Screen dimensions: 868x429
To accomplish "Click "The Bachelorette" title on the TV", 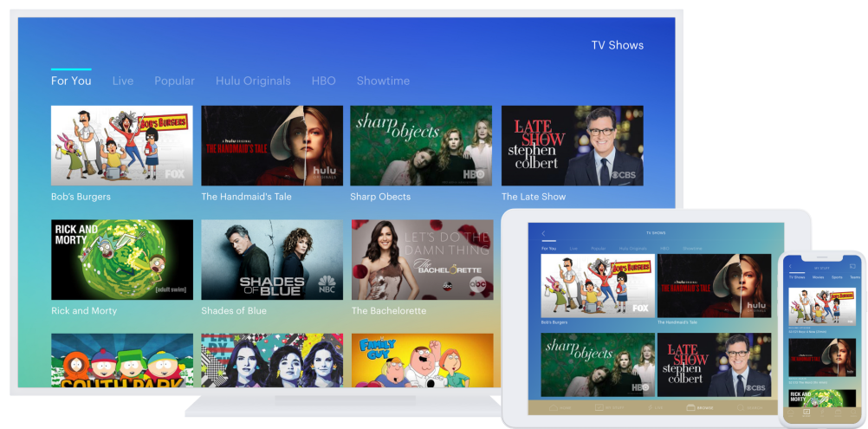I will pos(389,310).
